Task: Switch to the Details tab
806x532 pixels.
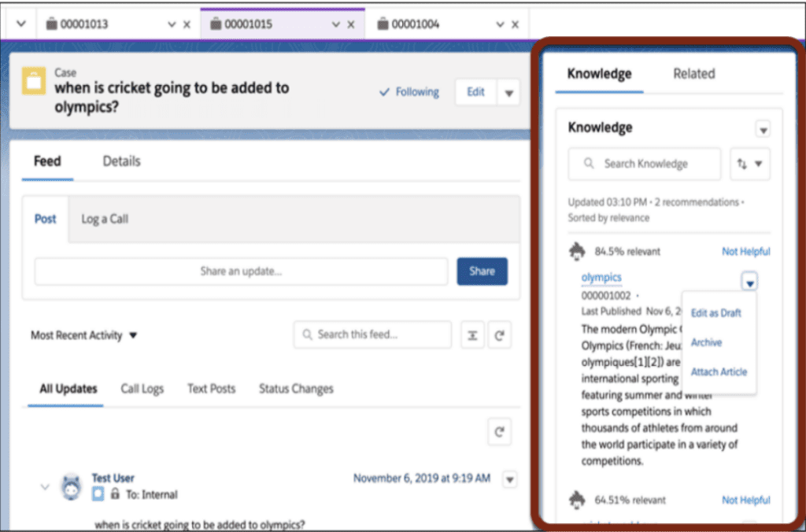Action: click(121, 161)
